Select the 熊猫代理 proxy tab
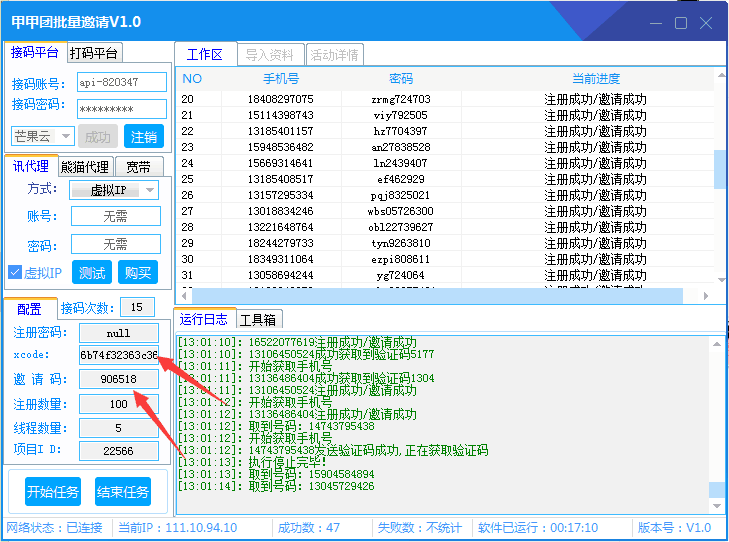 pos(86,166)
